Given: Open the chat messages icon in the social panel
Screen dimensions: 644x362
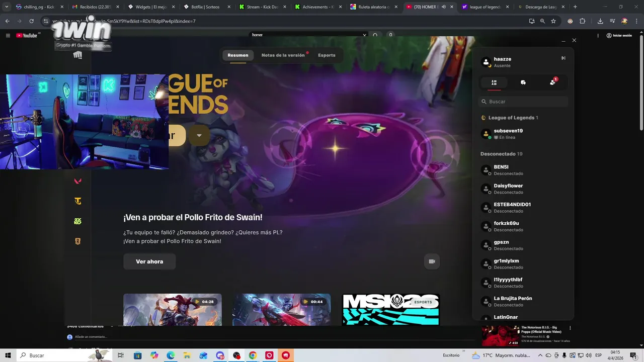Looking at the screenshot, I should coord(523,82).
